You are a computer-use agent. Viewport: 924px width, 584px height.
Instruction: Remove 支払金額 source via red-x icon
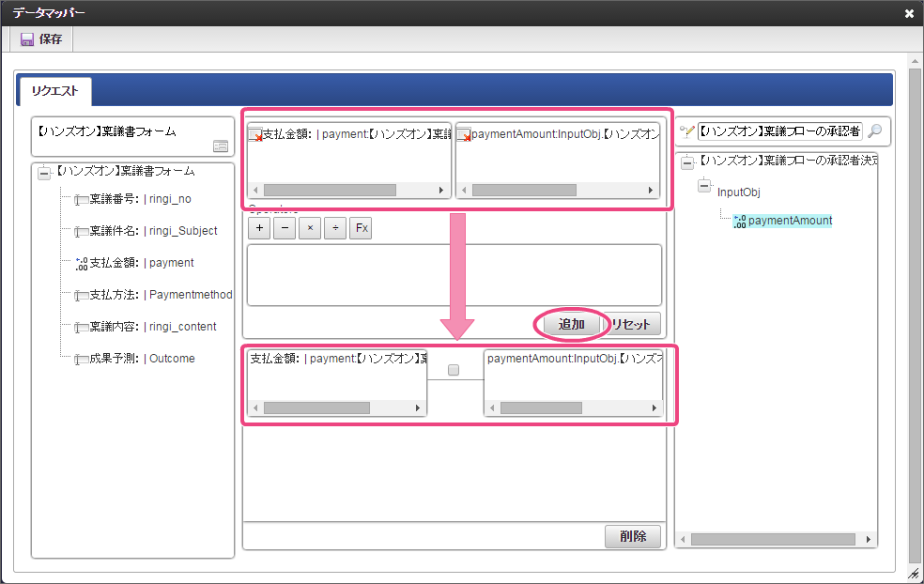click(255, 135)
